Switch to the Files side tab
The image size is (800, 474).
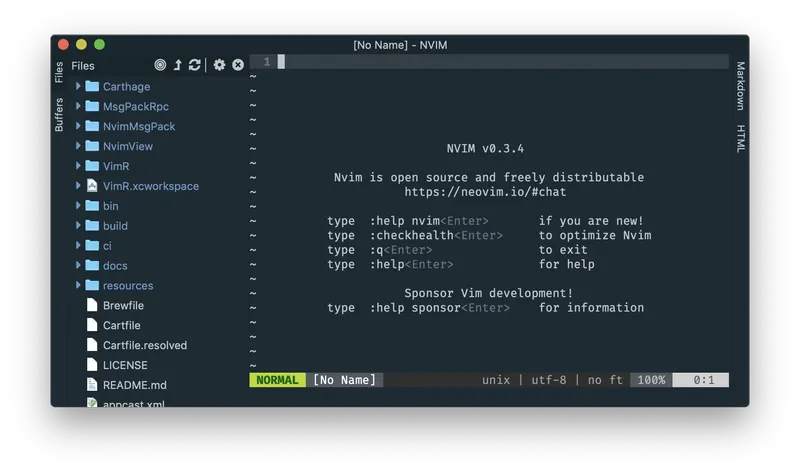click(59, 72)
